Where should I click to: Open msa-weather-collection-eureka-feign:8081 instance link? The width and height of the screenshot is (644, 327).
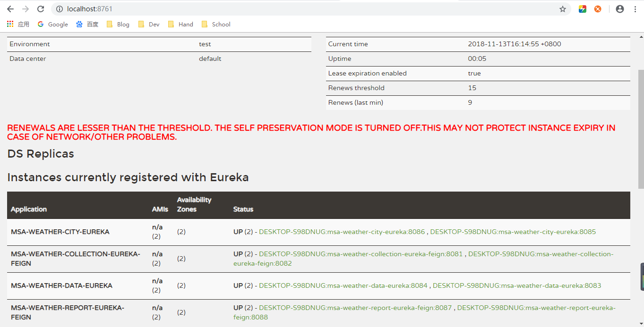tap(361, 254)
